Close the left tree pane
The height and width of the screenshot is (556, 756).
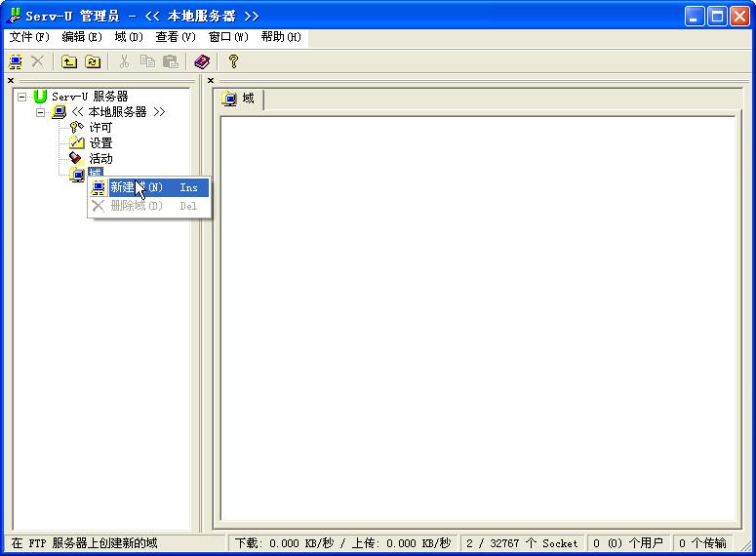[11, 81]
